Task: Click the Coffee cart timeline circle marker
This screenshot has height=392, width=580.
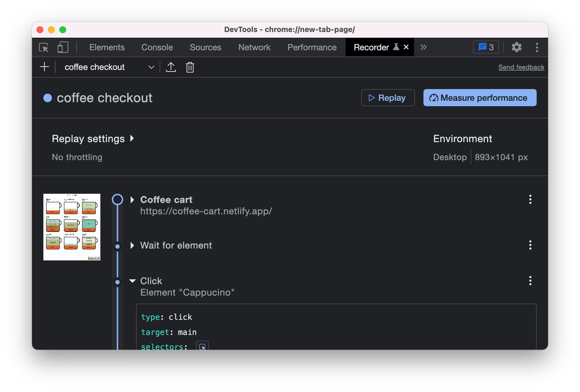Action: point(117,199)
